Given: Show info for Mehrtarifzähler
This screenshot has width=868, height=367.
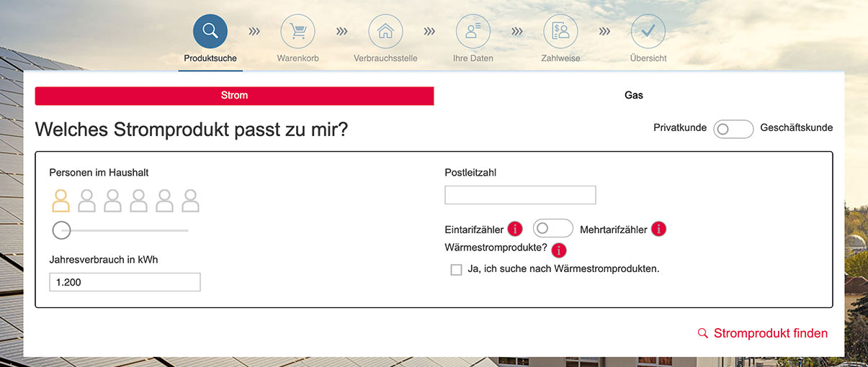Looking at the screenshot, I should pos(658,229).
